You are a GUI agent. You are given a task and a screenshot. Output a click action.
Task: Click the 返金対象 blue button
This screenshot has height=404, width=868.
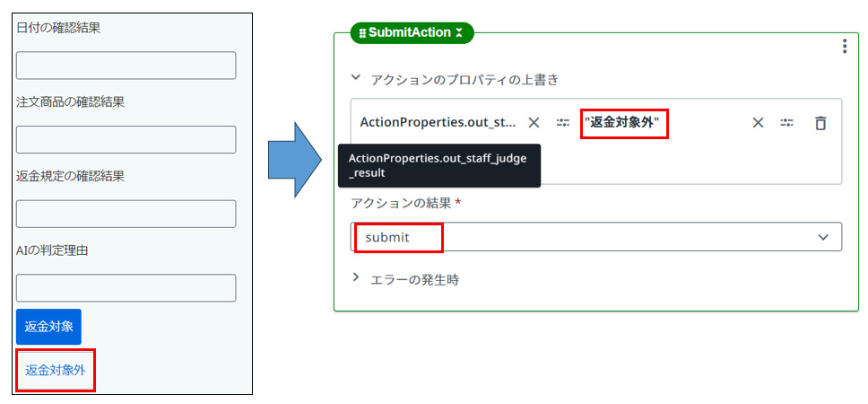(48, 327)
